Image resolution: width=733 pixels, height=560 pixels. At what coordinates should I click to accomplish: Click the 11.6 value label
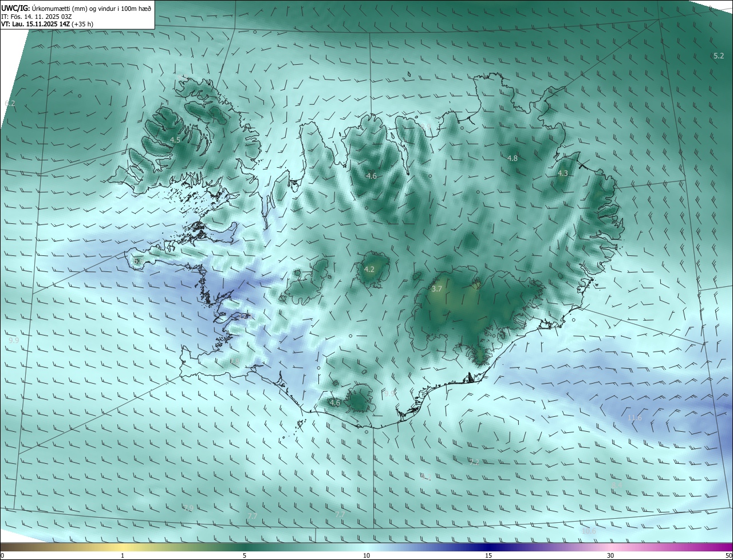click(635, 418)
